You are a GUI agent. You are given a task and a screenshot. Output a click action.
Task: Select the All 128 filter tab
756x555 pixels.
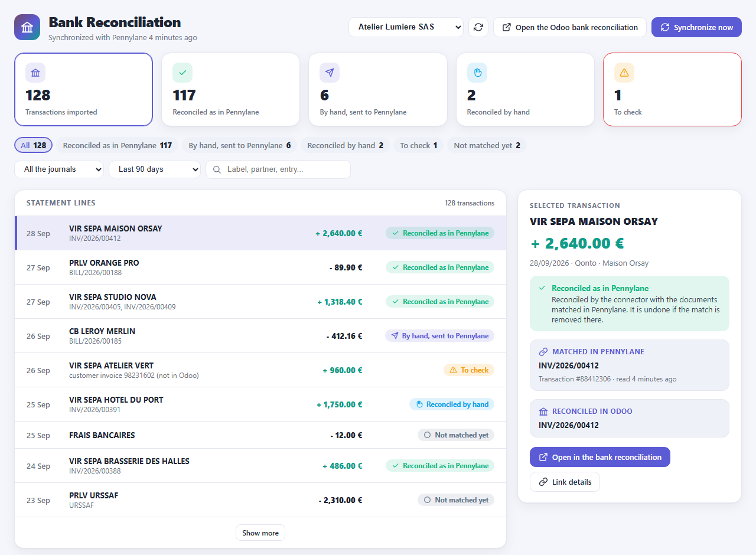(34, 145)
